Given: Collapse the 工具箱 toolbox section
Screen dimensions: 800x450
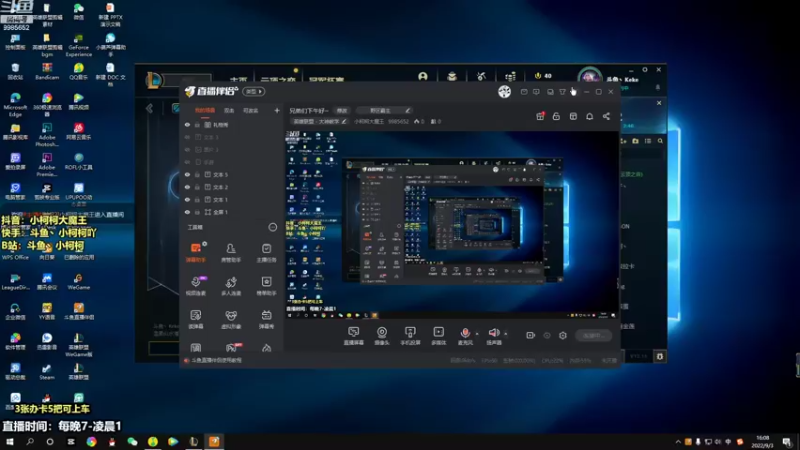Looking at the screenshot, I should pyautogui.click(x=272, y=227).
